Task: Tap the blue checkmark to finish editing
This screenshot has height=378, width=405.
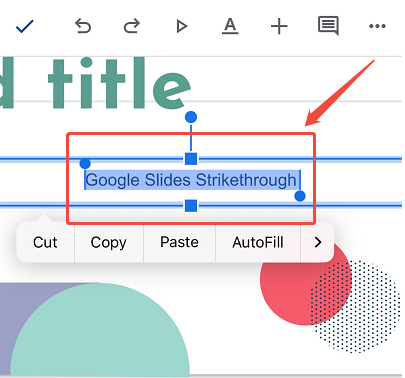Action: pyautogui.click(x=25, y=26)
